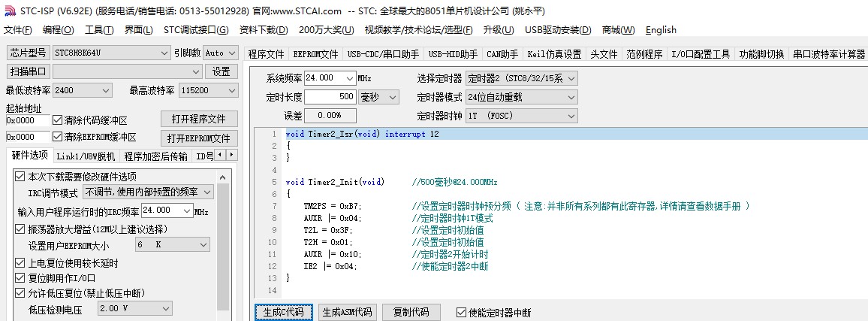Uncheck 清除代码缓冲区 checkbox

pyautogui.click(x=57, y=120)
